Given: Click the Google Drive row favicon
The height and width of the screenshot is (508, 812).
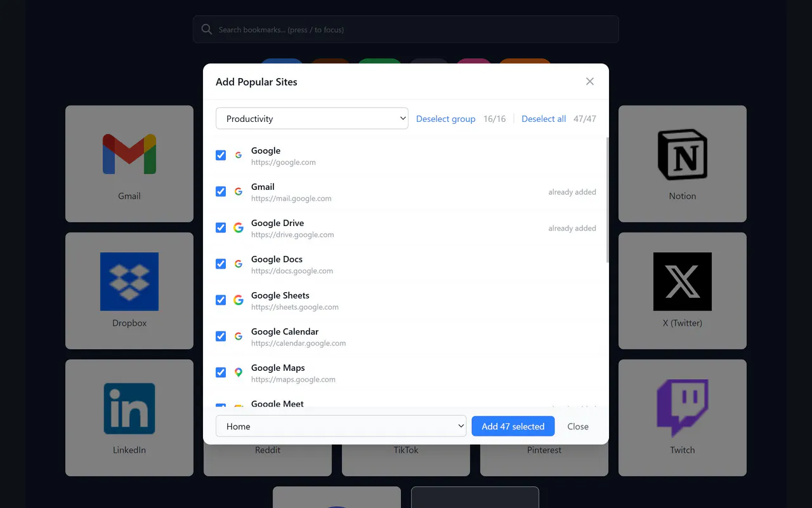Looking at the screenshot, I should point(239,227).
